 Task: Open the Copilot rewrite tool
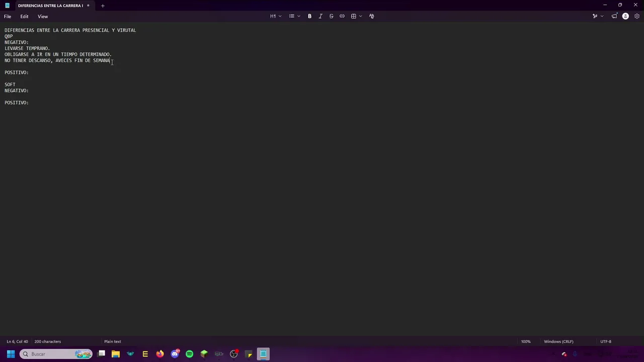point(595,16)
